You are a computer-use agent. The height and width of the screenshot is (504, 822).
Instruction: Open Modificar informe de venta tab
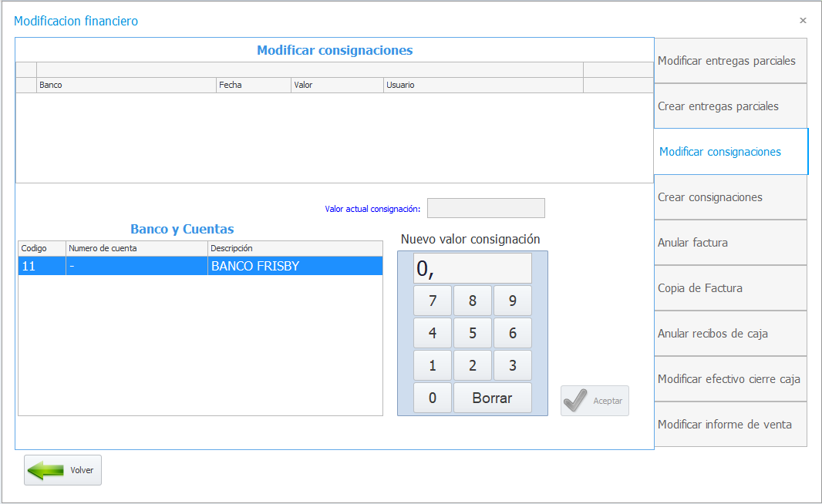730,425
